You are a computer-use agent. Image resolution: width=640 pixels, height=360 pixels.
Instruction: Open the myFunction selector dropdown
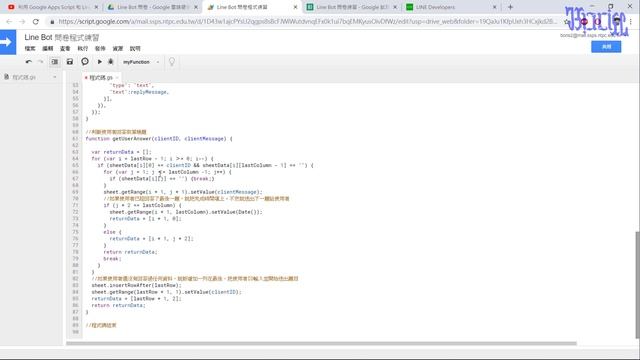point(141,62)
